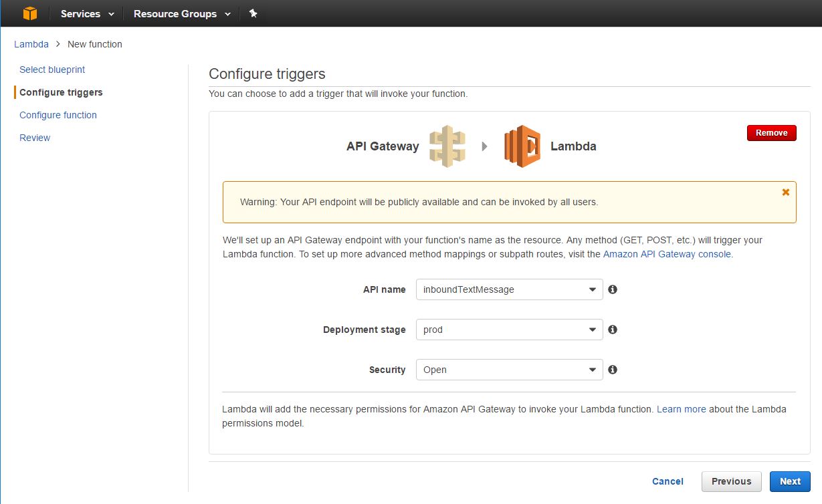The height and width of the screenshot is (504, 822).
Task: Show info for API name field
Action: tap(613, 289)
